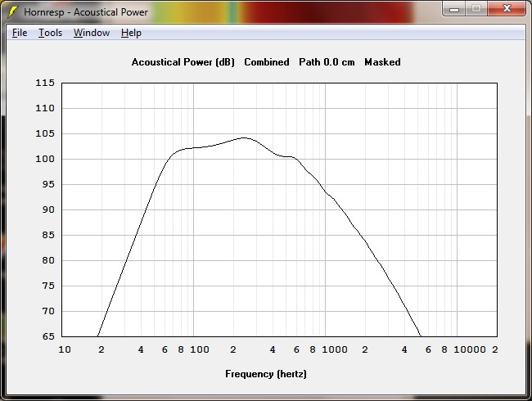The height and width of the screenshot is (401, 532).
Task: Click the 'Path 0.0 cm' label
Action: click(327, 62)
